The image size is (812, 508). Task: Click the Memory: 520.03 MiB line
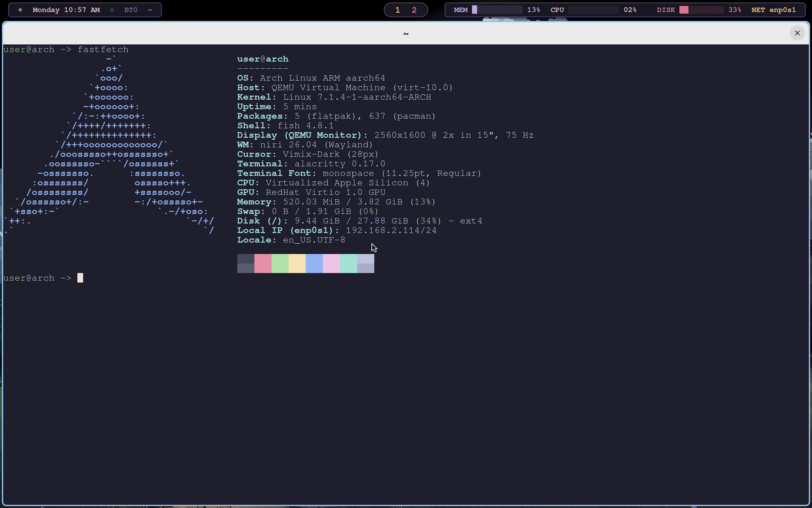point(337,202)
